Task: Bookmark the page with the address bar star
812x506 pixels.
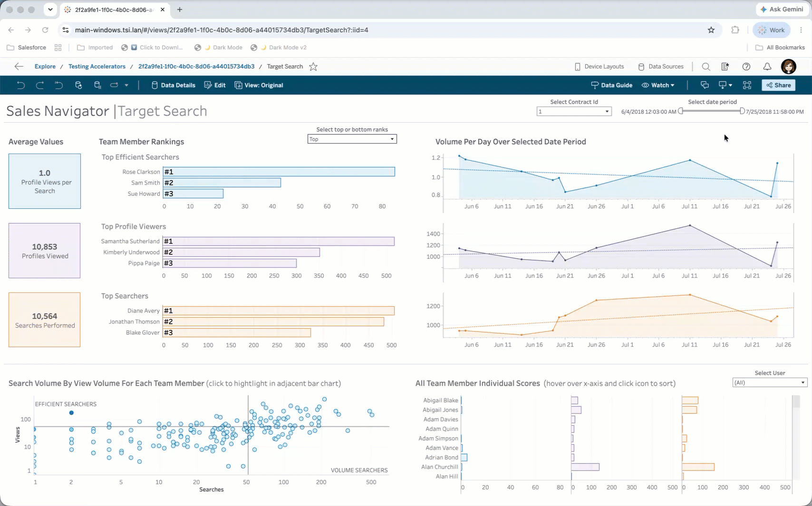Action: (711, 30)
